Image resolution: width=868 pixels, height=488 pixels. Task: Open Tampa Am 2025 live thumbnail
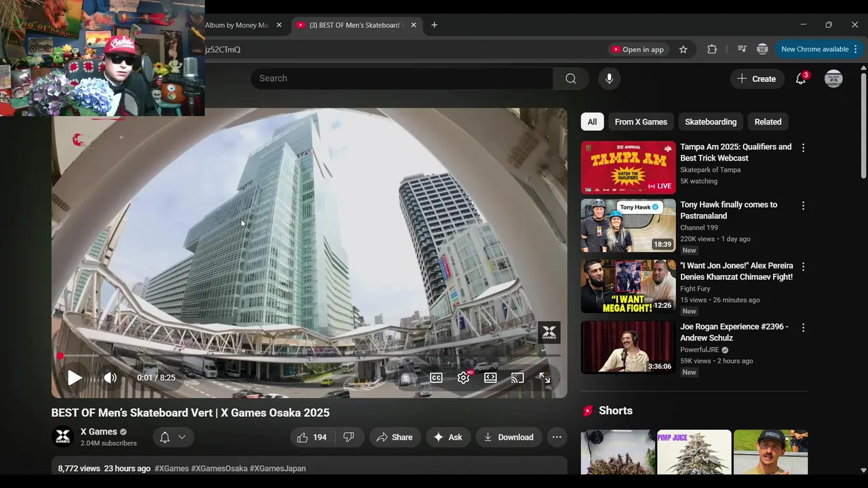[628, 167]
